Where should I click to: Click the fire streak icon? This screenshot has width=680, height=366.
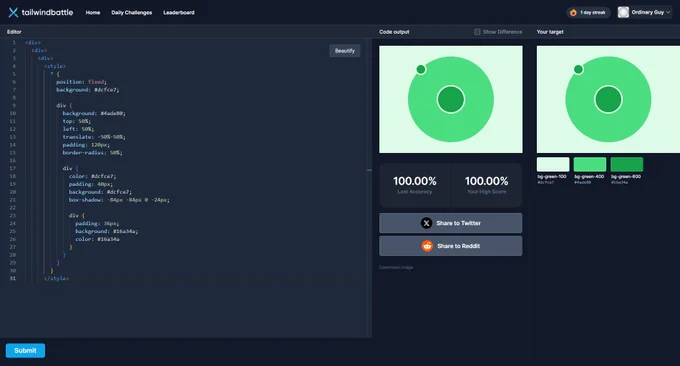point(573,13)
